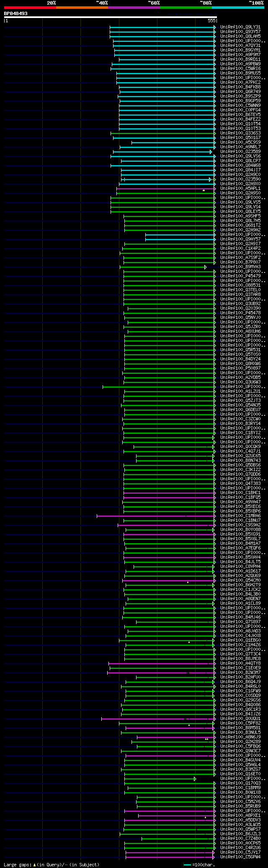Select hit label UniRef100_A1L2U1

coord(241,391)
